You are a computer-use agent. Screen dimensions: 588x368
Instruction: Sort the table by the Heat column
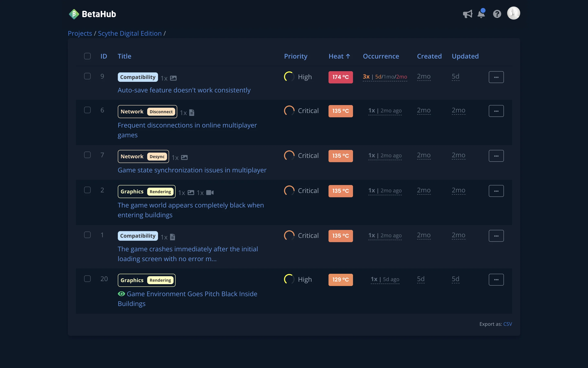tap(339, 56)
